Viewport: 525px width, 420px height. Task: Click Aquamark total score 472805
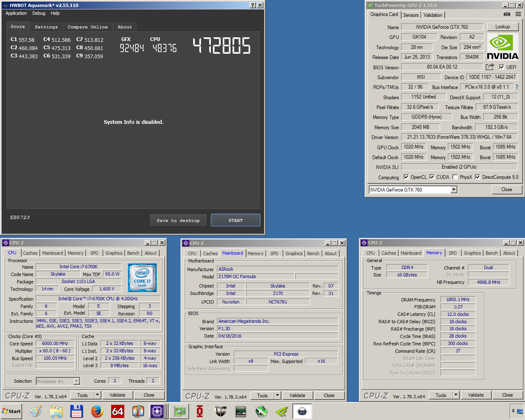(x=221, y=46)
